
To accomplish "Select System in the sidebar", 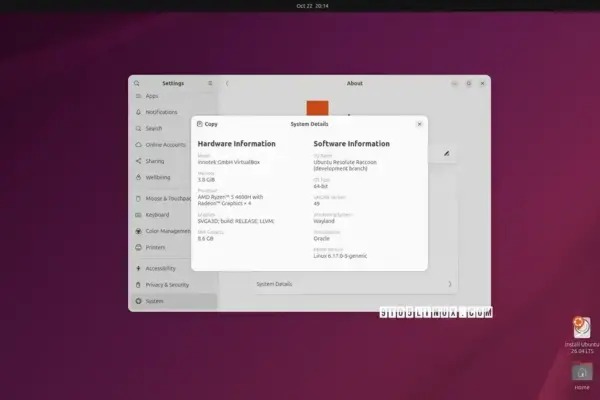I will (x=174, y=301).
